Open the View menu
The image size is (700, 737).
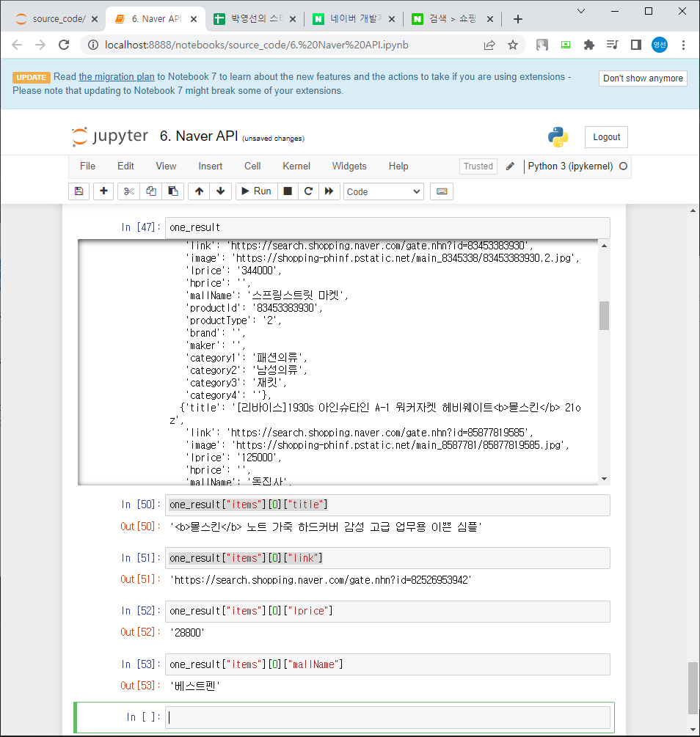point(166,166)
